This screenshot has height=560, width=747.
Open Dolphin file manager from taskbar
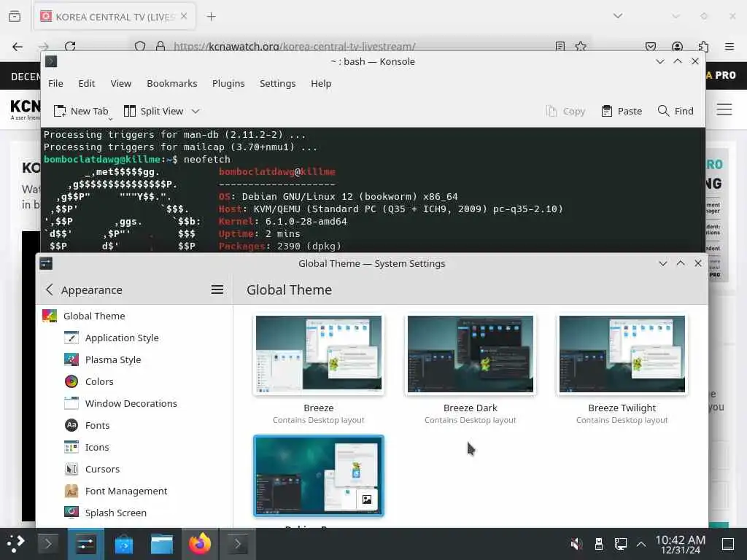162,544
